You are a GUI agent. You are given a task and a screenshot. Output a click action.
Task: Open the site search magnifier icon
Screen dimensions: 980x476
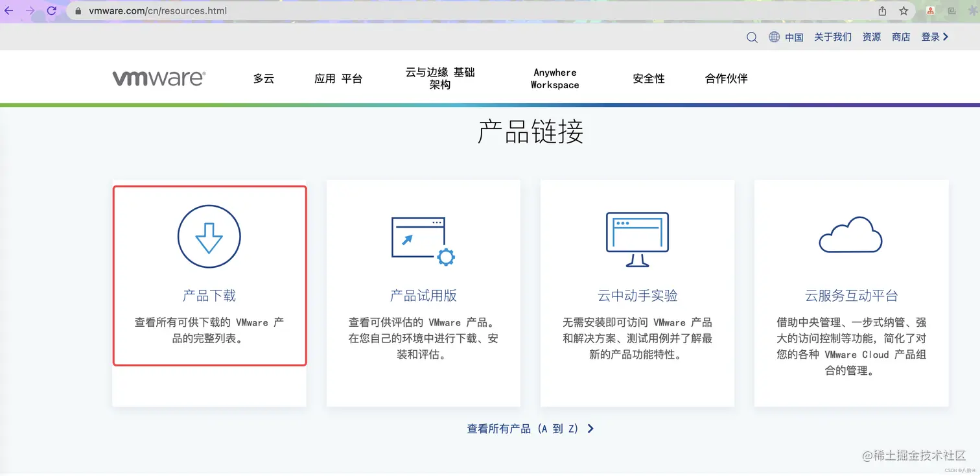(x=752, y=37)
